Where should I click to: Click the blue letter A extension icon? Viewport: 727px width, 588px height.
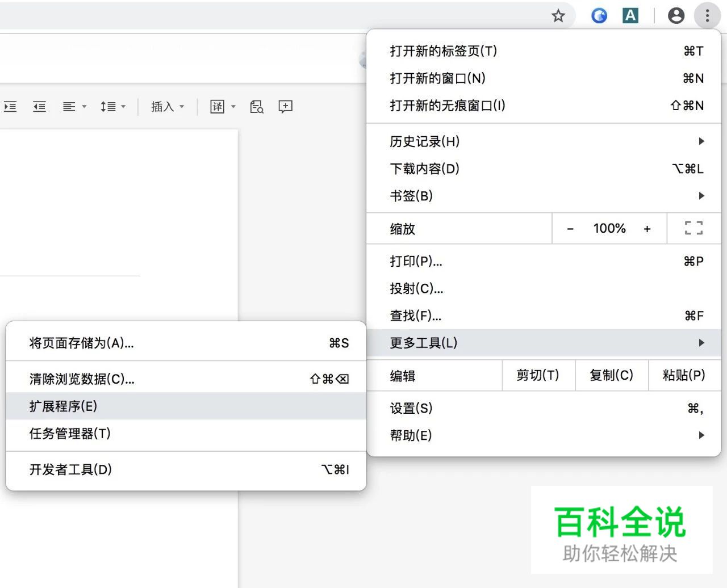coord(630,16)
